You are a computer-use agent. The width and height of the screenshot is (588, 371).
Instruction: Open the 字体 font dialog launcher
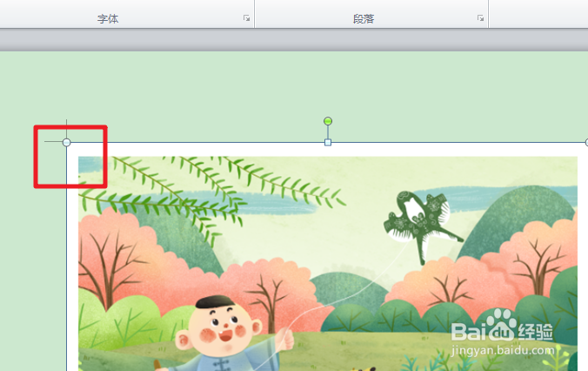(246, 18)
